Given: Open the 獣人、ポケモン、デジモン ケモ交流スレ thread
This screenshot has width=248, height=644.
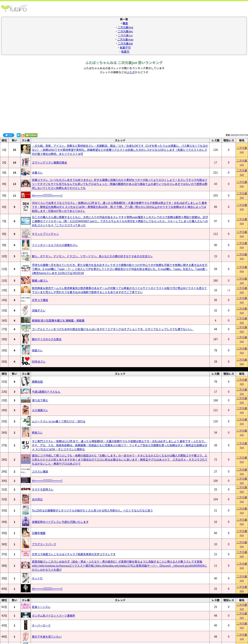Looking at the screenshot, I should [x=92, y=256].
